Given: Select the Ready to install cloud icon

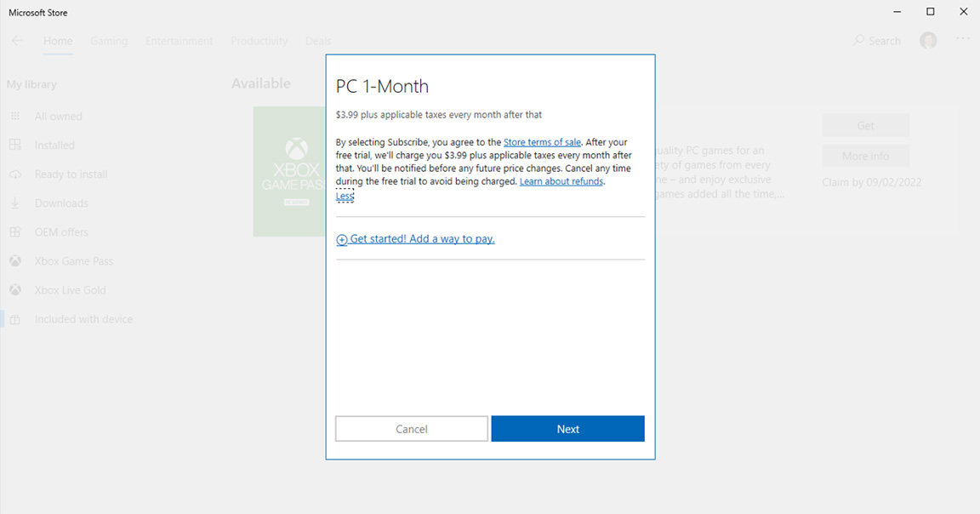Looking at the screenshot, I should click(15, 174).
